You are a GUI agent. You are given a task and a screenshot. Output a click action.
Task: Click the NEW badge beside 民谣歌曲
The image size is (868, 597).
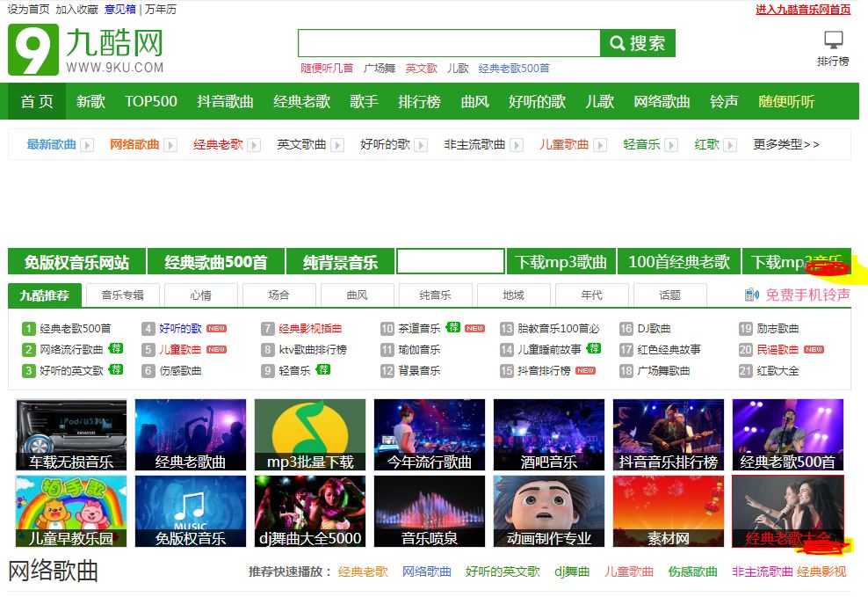814,349
